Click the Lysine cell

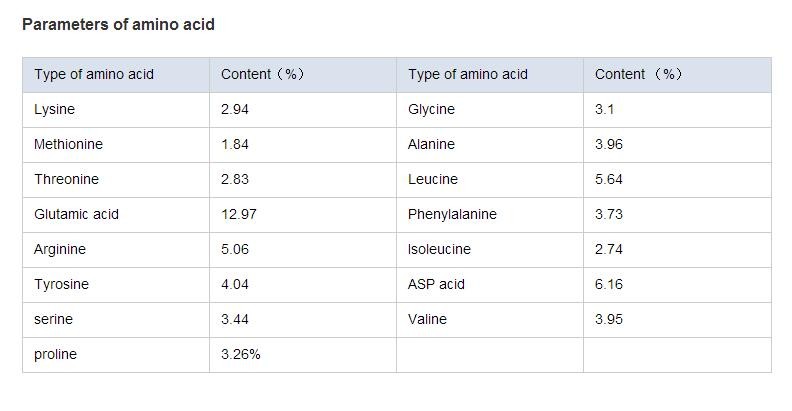pos(55,109)
